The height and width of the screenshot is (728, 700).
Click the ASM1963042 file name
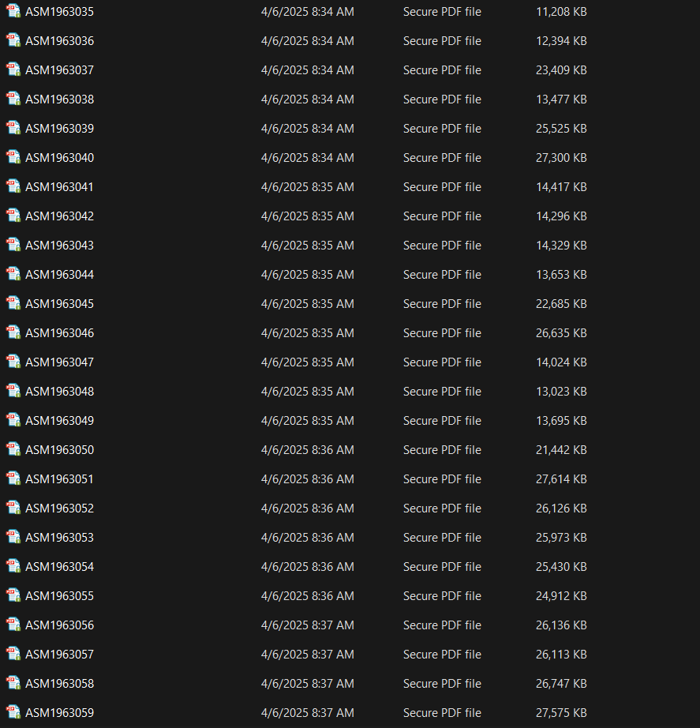(x=59, y=216)
